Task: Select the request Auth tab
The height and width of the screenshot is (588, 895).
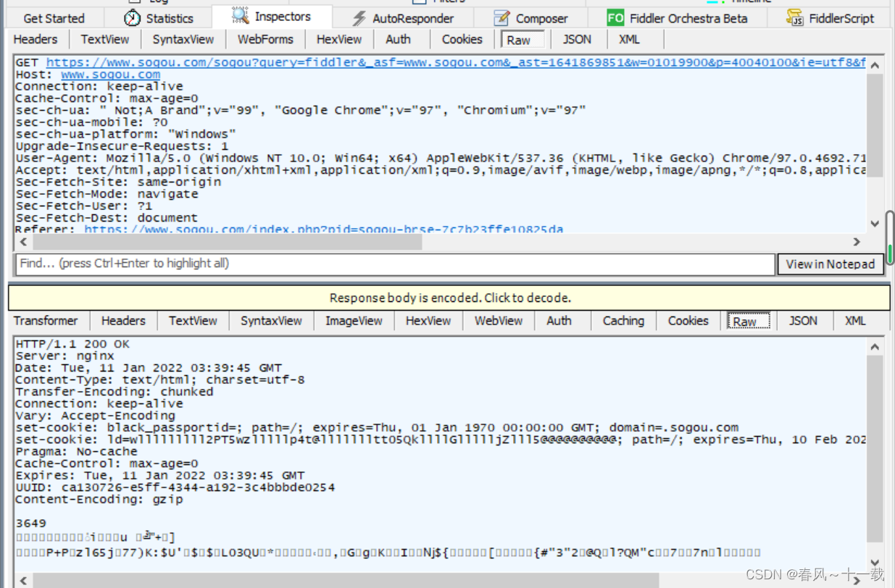Action: tap(398, 39)
